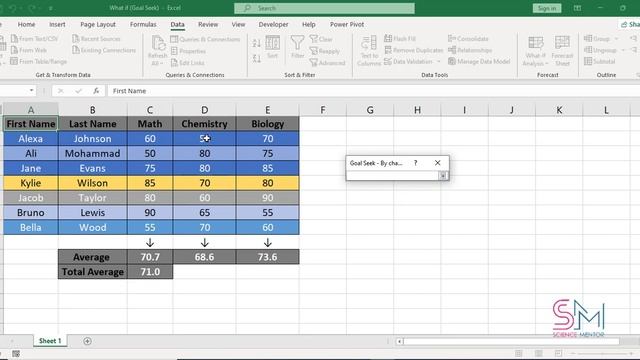640x360 pixels.
Task: Open Ribbon Display Options
Action: 577,8
